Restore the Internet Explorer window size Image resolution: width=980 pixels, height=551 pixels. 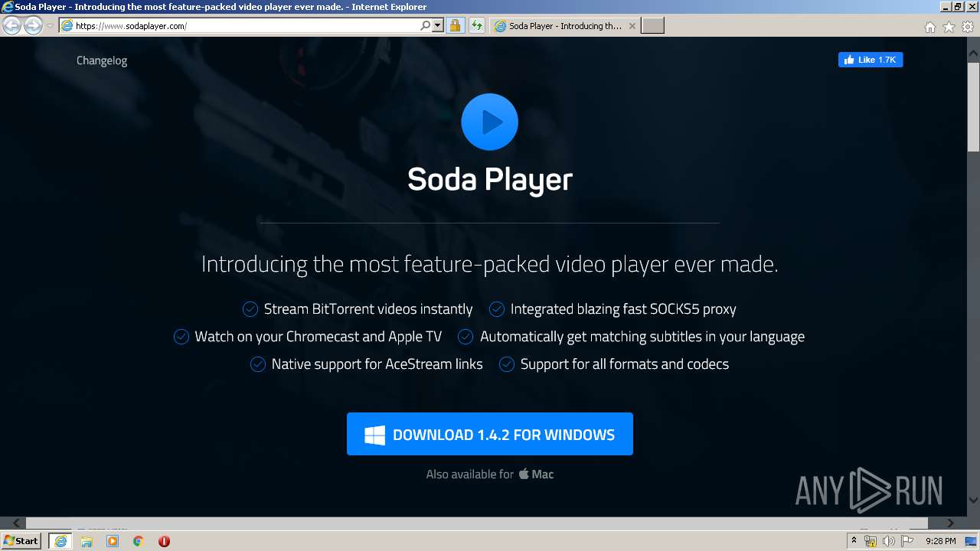click(x=958, y=6)
